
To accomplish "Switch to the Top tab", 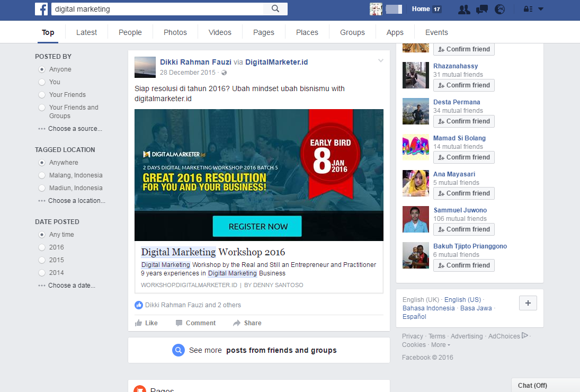I will pyautogui.click(x=48, y=32).
